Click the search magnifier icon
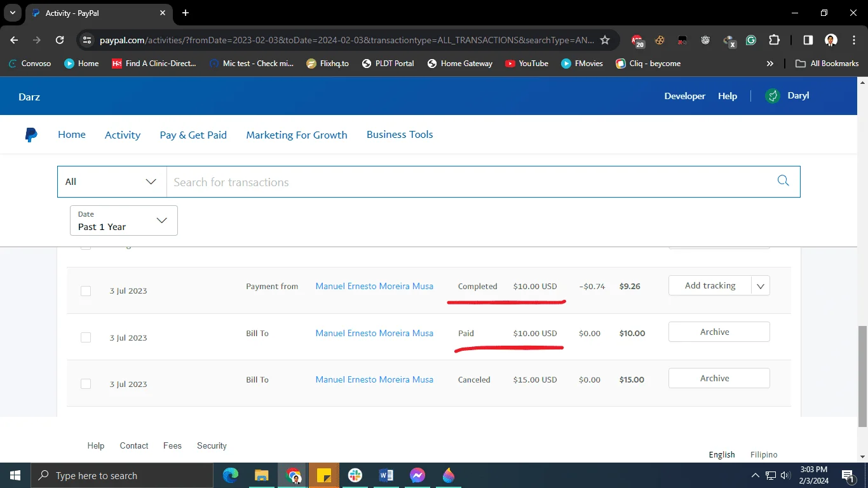Image resolution: width=868 pixels, height=488 pixels. (783, 181)
